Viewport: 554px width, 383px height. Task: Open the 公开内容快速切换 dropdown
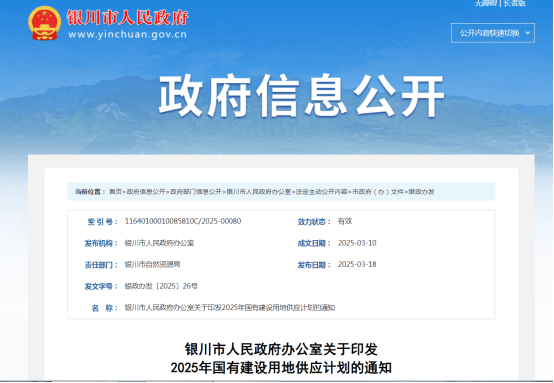[493, 33]
